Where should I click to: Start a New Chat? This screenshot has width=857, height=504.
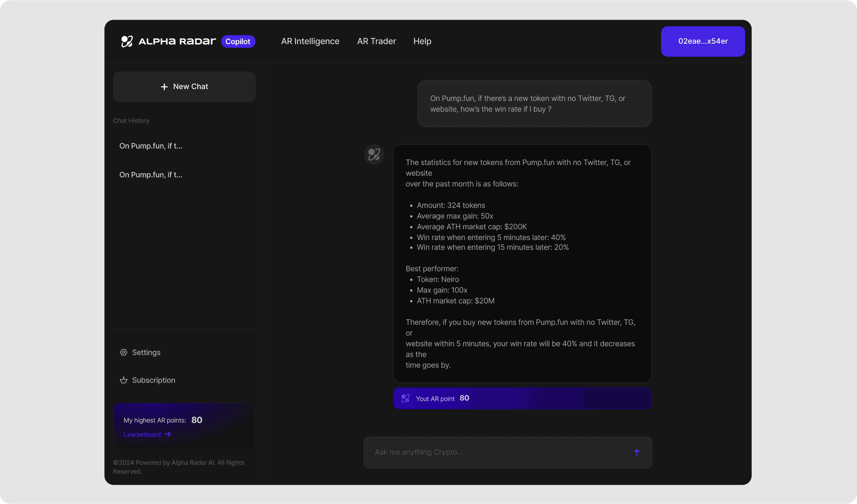[184, 87]
